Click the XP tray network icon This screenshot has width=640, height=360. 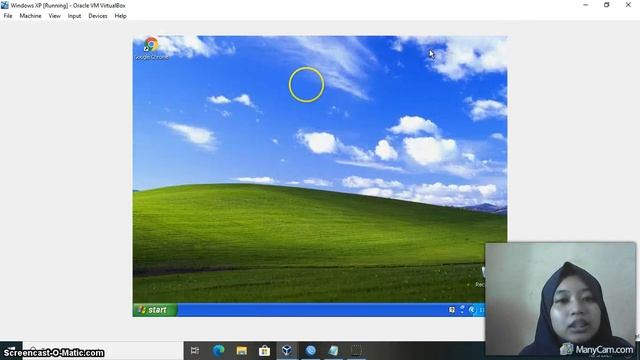click(462, 310)
